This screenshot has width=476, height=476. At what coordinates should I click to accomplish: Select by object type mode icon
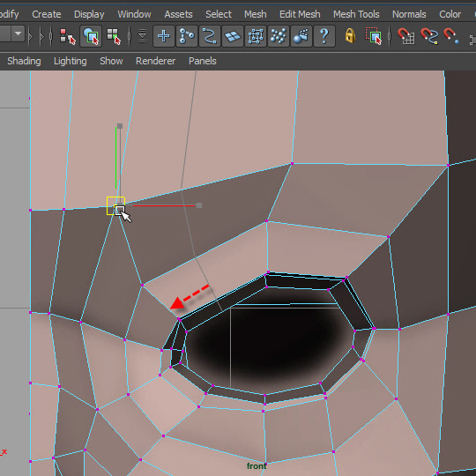click(91, 36)
